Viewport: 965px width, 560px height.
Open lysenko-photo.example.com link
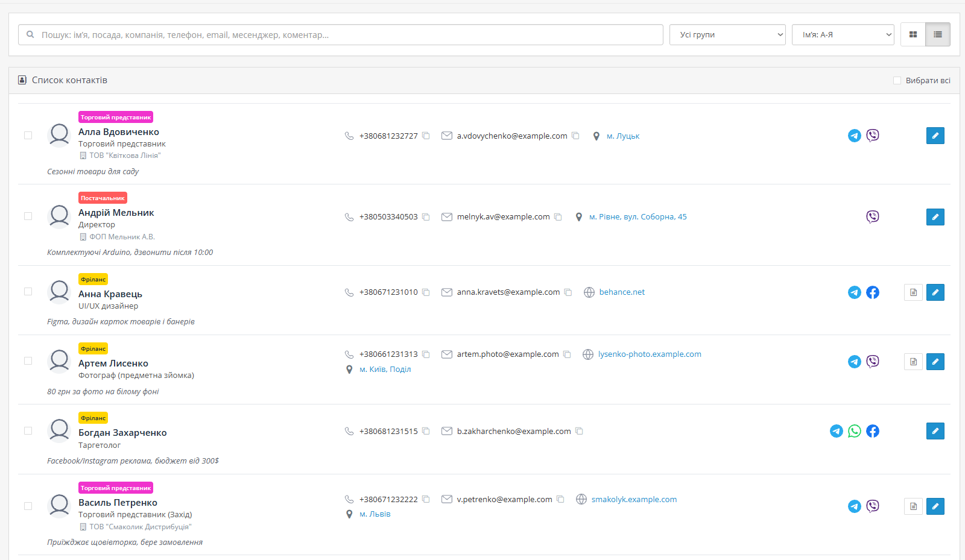[650, 354]
